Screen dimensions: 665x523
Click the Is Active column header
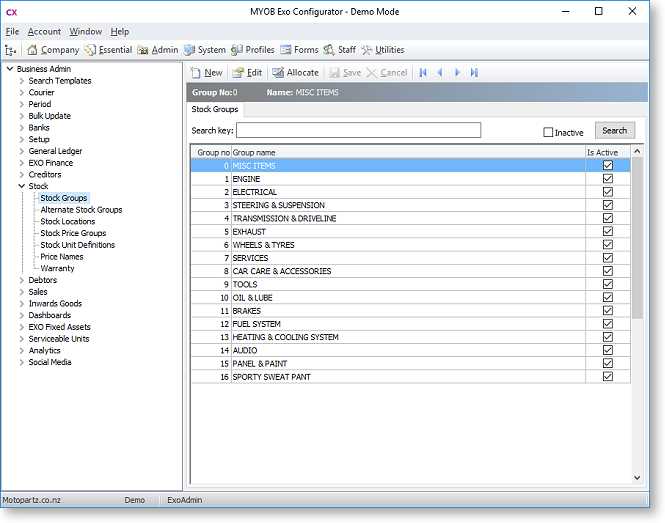pos(608,153)
